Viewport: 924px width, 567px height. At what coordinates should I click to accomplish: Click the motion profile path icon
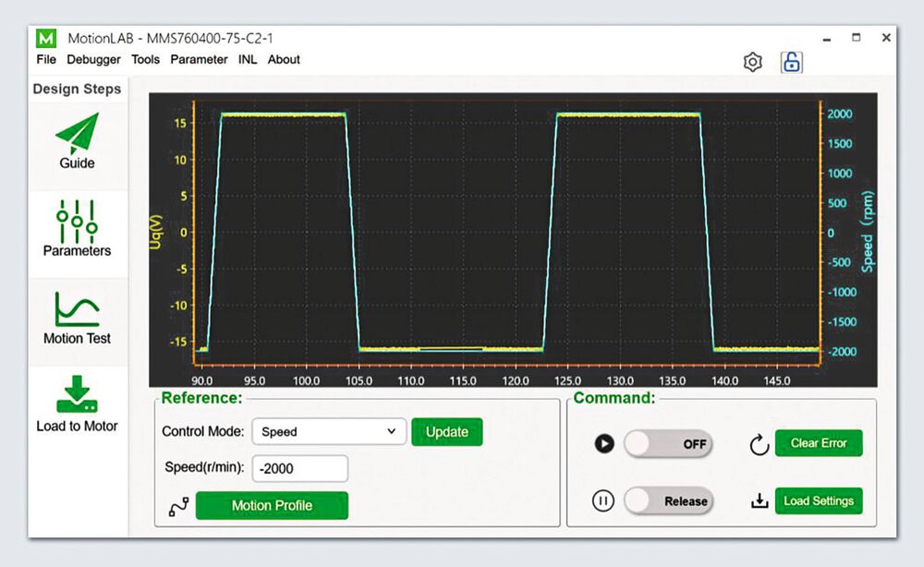(x=179, y=507)
